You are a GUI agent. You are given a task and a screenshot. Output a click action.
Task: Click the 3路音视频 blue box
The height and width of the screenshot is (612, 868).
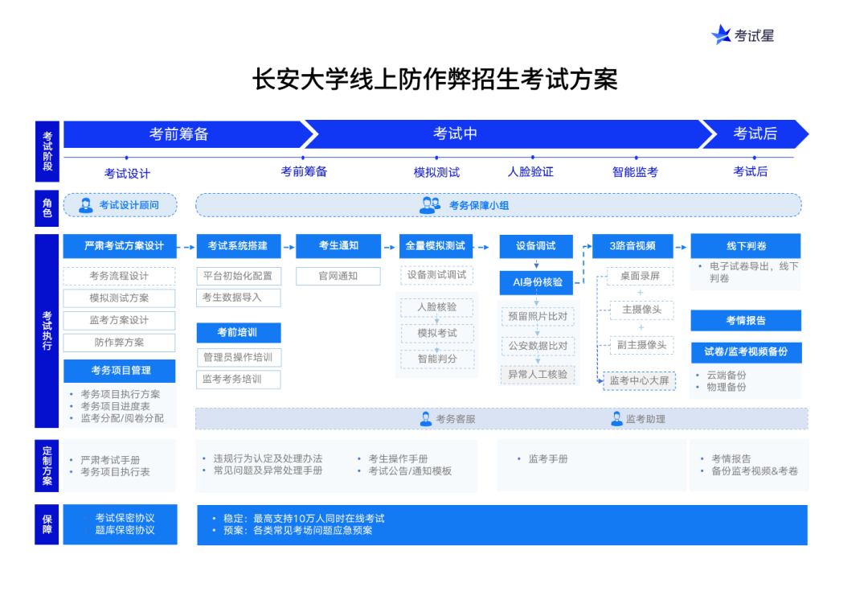coord(633,246)
